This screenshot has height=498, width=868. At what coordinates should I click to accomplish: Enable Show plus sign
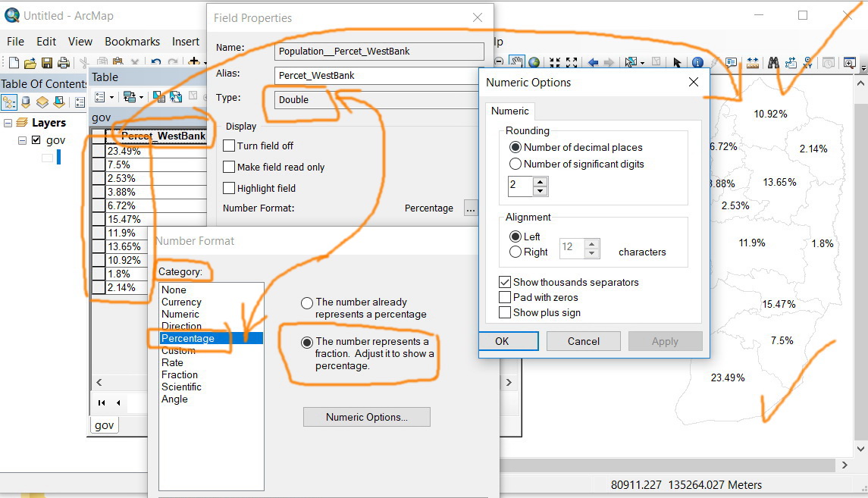[504, 312]
